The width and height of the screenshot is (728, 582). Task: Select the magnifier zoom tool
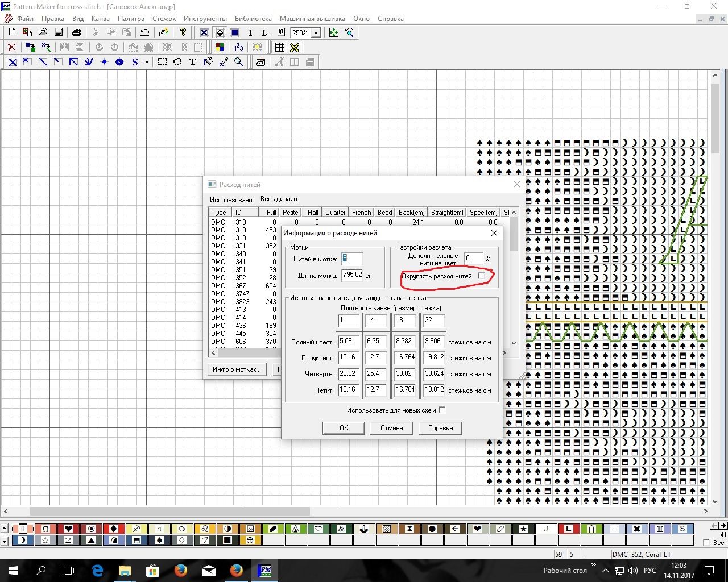pyautogui.click(x=239, y=62)
